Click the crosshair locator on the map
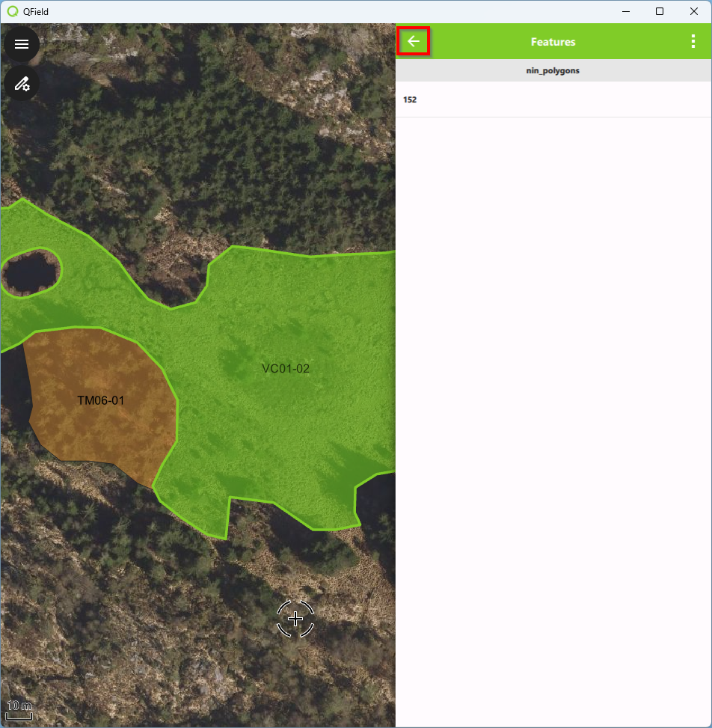The width and height of the screenshot is (712, 728). [x=295, y=619]
